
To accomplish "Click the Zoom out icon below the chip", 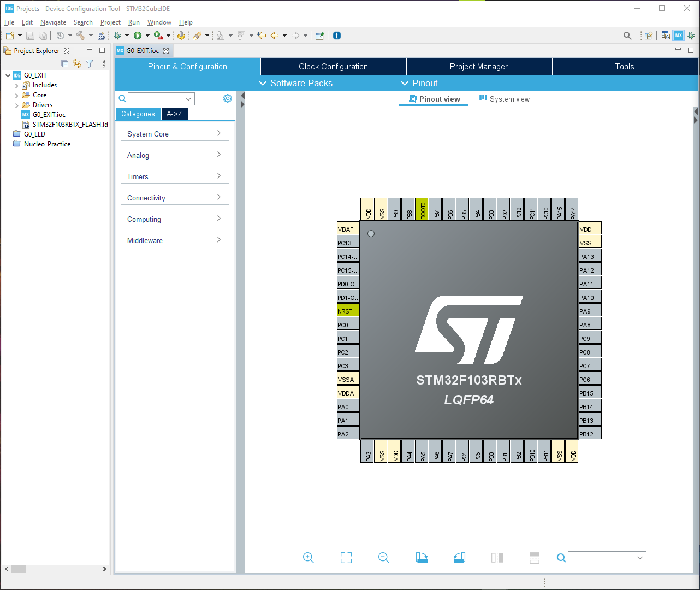I will pyautogui.click(x=384, y=558).
